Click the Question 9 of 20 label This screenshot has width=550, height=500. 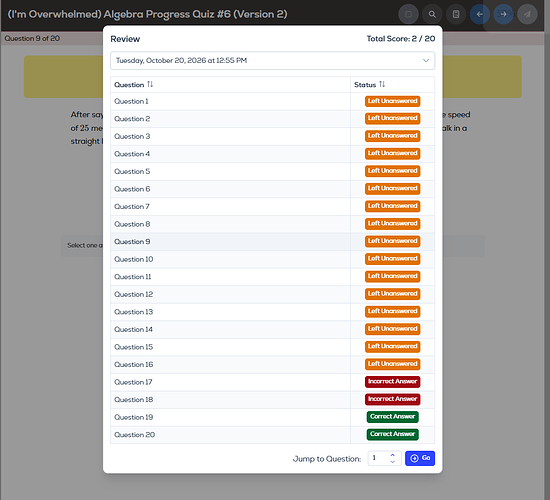(x=32, y=38)
